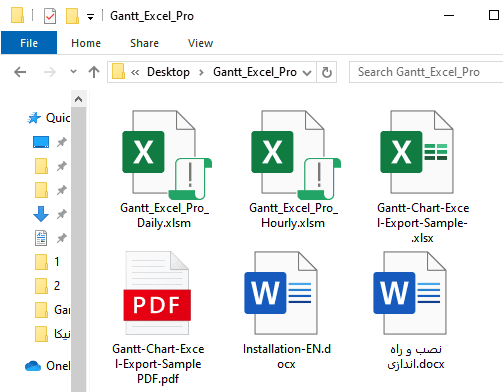
Task: Click the navigation pane vertical scrollbar track
Action: click(x=79, y=249)
